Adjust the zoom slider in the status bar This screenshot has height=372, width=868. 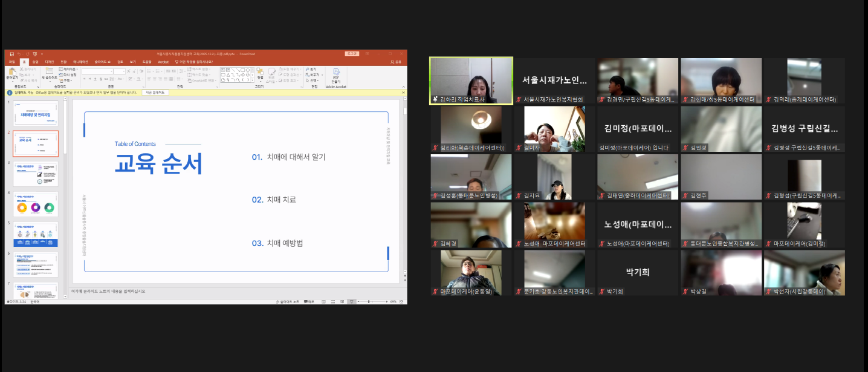click(369, 301)
